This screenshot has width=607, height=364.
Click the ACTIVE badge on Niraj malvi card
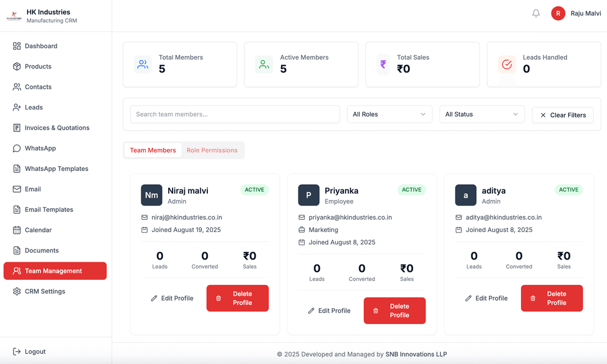[255, 189]
